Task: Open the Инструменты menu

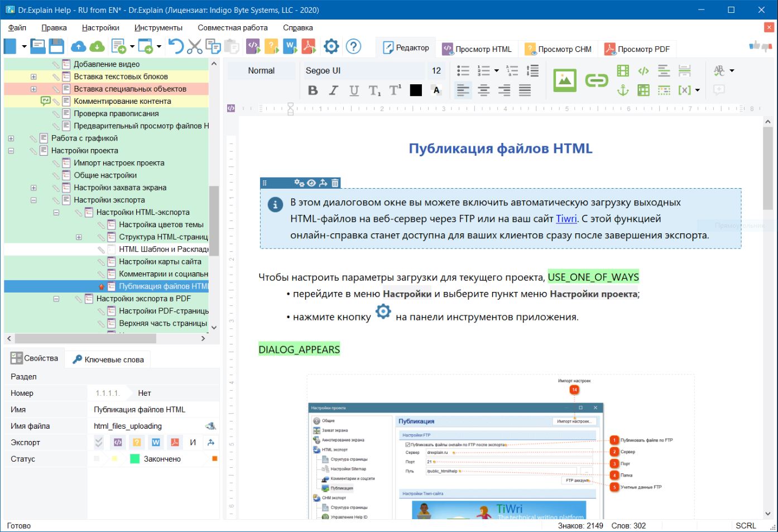Action: click(x=158, y=28)
